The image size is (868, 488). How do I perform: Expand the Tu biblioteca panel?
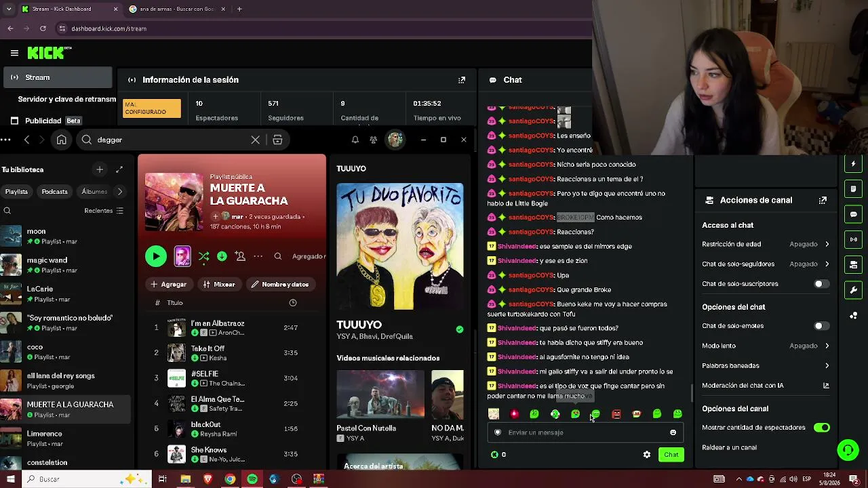click(119, 169)
